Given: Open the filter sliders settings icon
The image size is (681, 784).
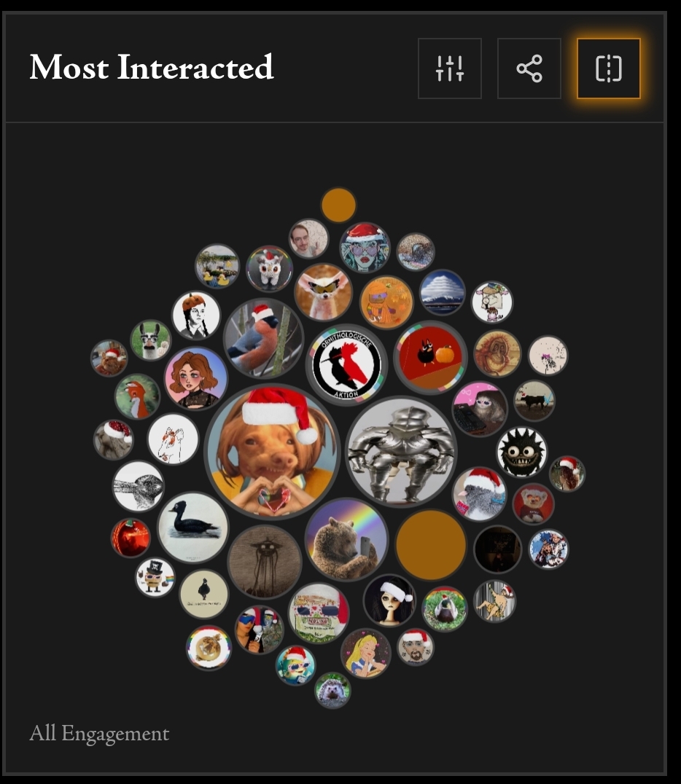Looking at the screenshot, I should [449, 68].
